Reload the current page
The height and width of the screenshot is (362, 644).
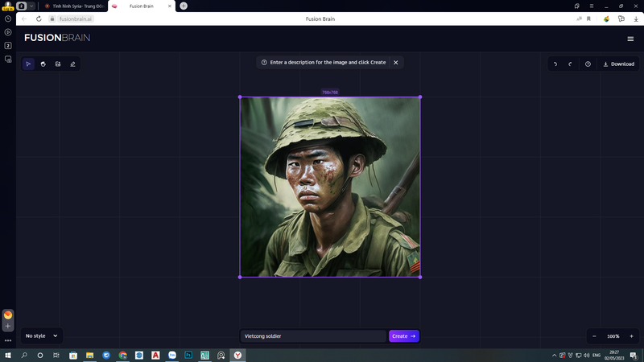(39, 19)
